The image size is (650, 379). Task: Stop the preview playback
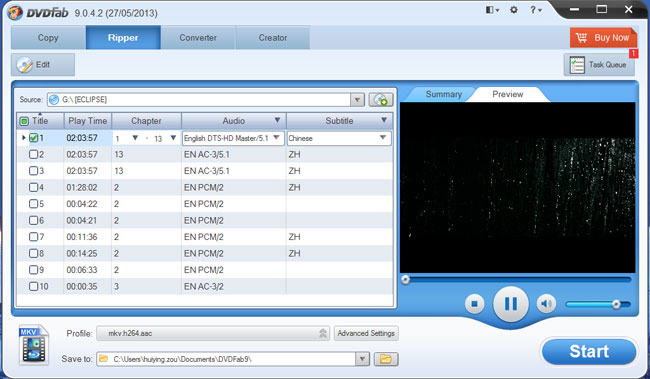click(474, 304)
